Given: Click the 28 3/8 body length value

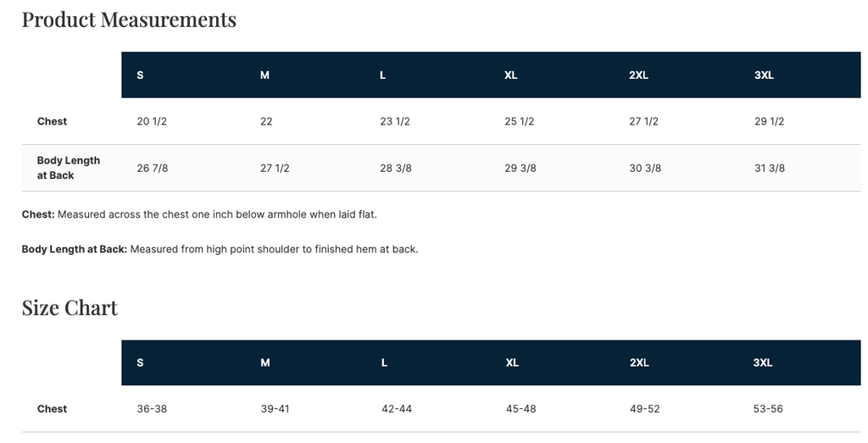Looking at the screenshot, I should 396,168.
